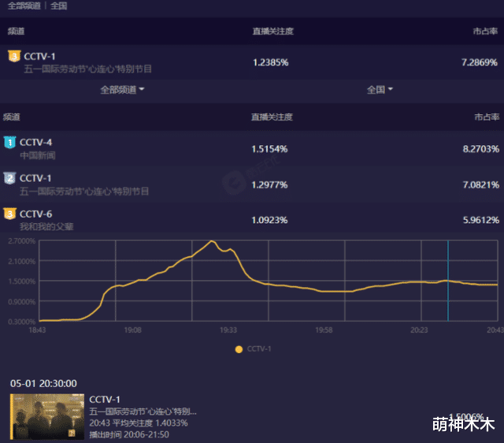
Task: Click top row attention value 1.2385%
Action: [x=271, y=62]
